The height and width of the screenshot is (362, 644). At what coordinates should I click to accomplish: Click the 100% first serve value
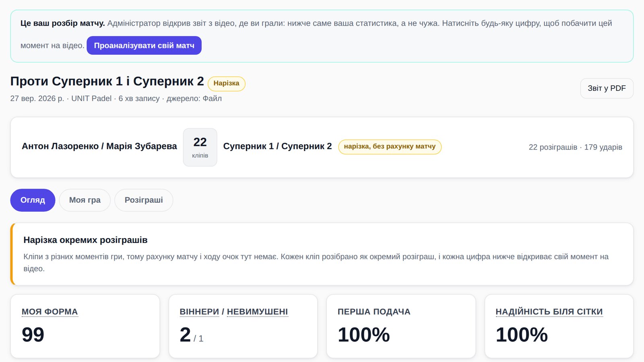(364, 335)
